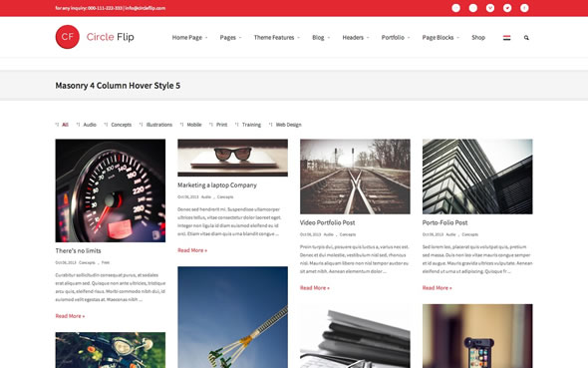Viewport: 588px width, 368px height.
Task: Open the Shop menu item
Action: 478,38
